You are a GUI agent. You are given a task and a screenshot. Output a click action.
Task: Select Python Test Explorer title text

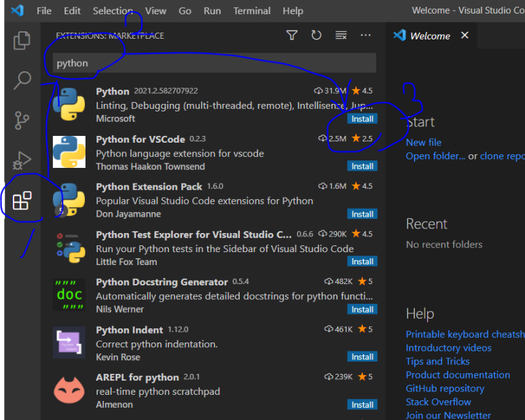(194, 234)
